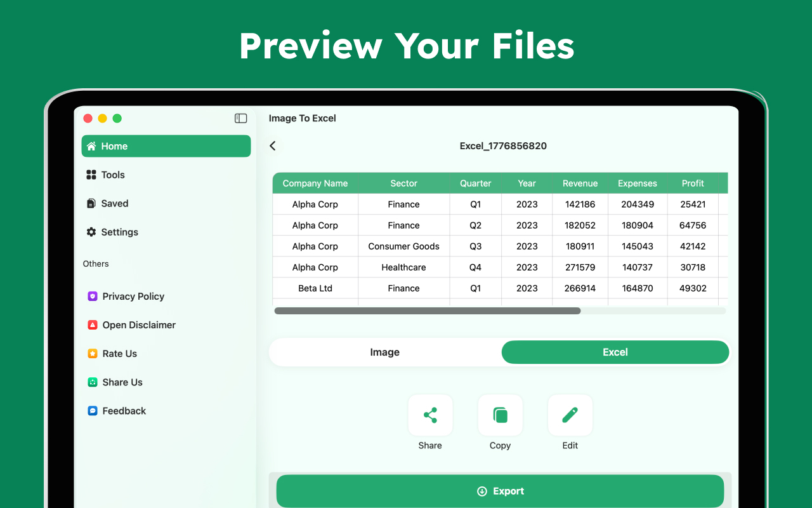Image resolution: width=812 pixels, height=508 pixels.
Task: Click the Edit pencil icon button
Action: click(570, 415)
